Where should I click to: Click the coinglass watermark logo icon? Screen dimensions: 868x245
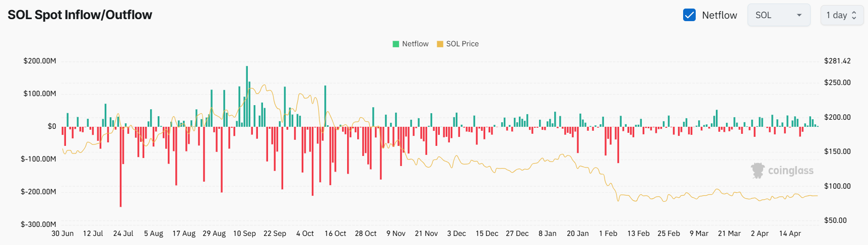click(758, 171)
